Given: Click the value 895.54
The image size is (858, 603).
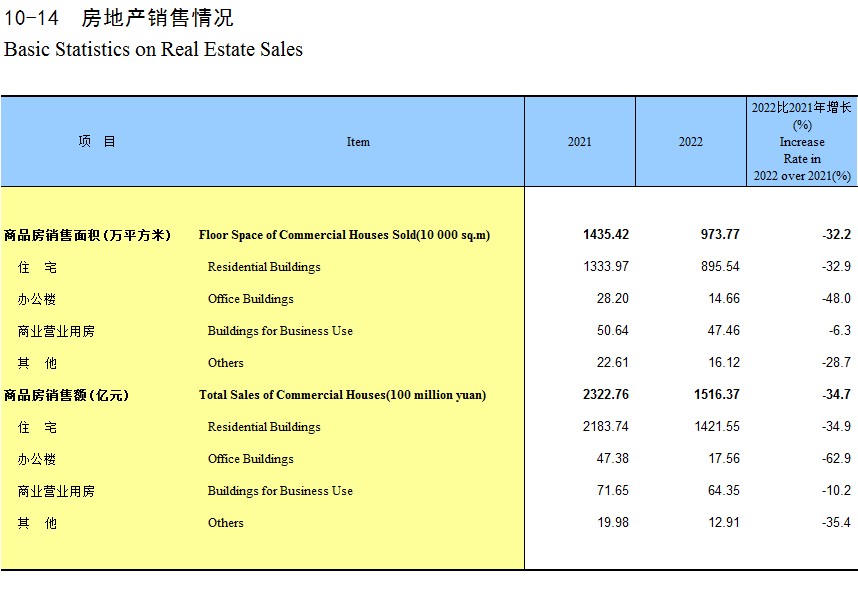Looking at the screenshot, I should pos(720,266).
